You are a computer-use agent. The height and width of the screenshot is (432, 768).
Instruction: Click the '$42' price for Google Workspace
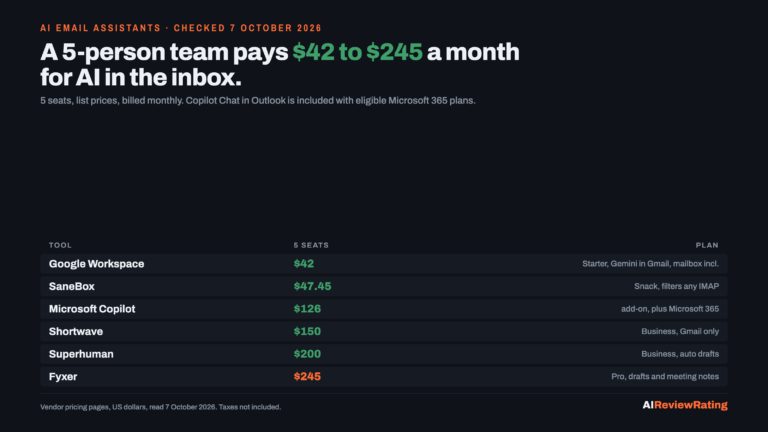click(x=304, y=264)
